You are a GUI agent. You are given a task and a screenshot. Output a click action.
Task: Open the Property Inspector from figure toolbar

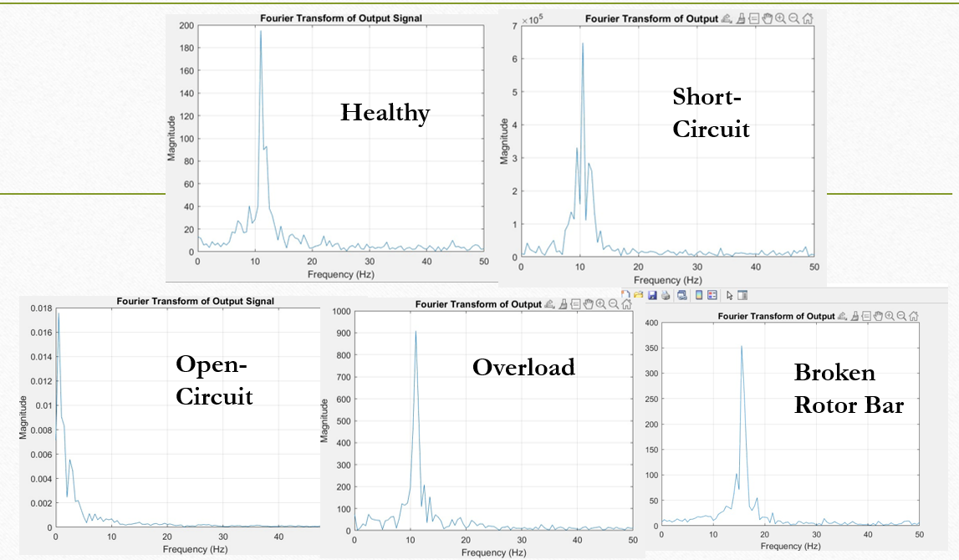(742, 295)
